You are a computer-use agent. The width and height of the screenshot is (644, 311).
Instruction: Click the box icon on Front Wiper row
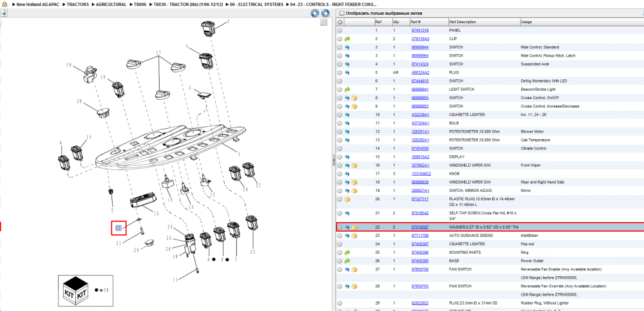click(355, 165)
